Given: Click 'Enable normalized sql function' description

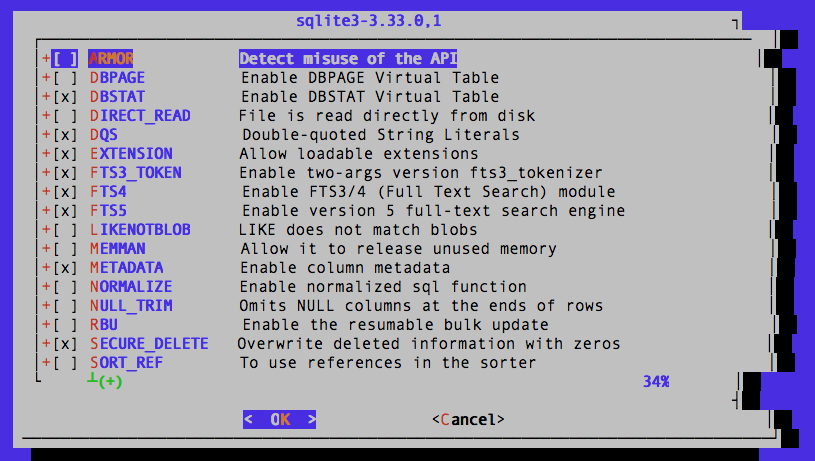Looking at the screenshot, I should (383, 287).
